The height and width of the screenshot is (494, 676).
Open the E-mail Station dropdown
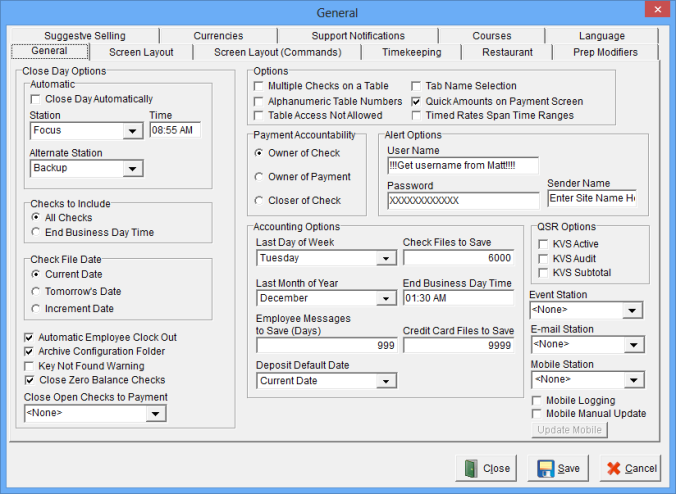631,345
